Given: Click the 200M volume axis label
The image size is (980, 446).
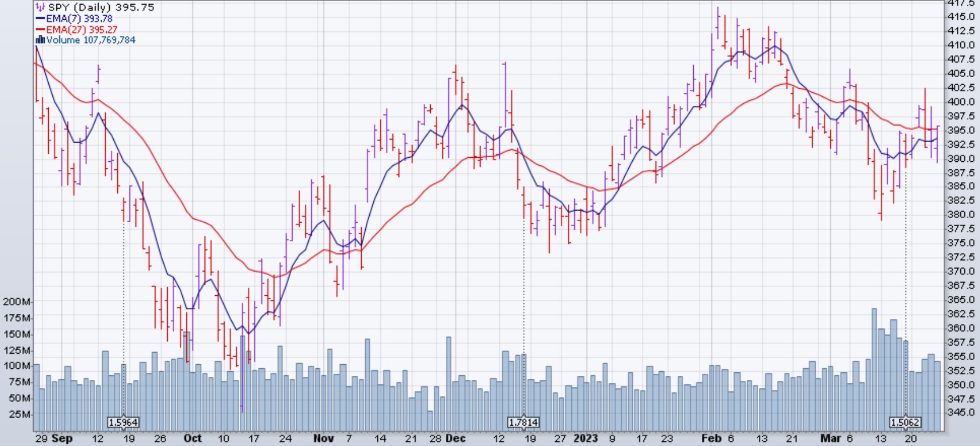Looking at the screenshot, I should pyautogui.click(x=16, y=302).
